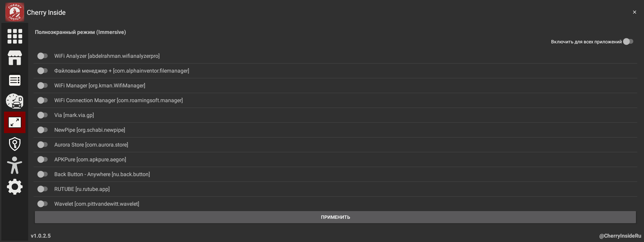
Task: Click the Cherry Inside logo
Action: point(15,12)
